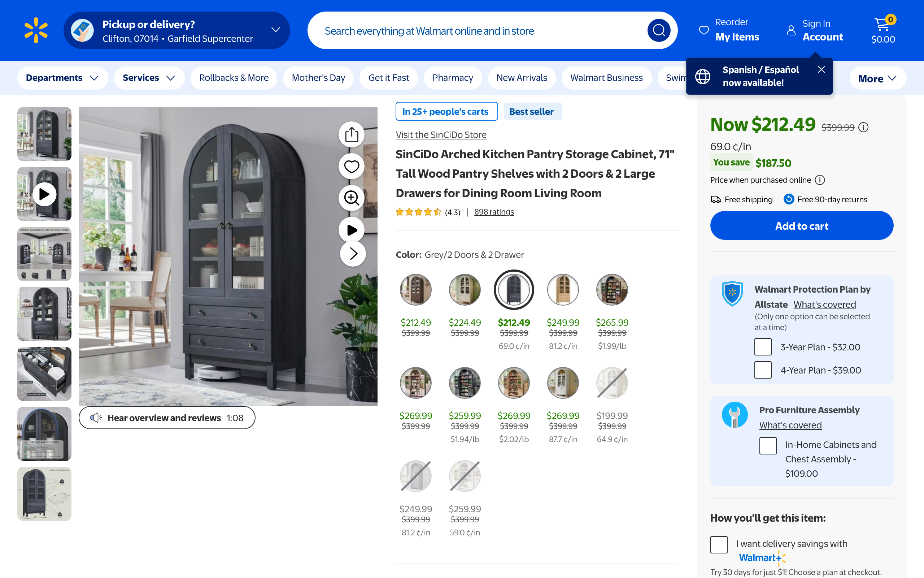The image size is (924, 578).
Task: Click the Walmart+ logo link
Action: point(762,558)
